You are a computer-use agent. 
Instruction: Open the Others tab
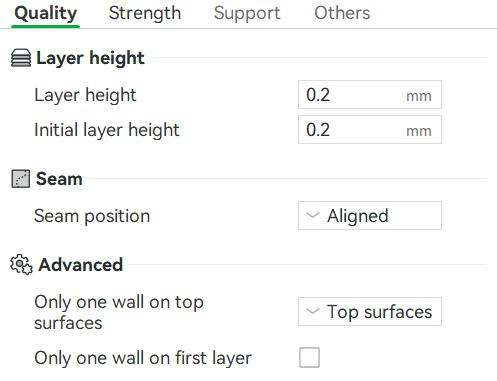342,13
